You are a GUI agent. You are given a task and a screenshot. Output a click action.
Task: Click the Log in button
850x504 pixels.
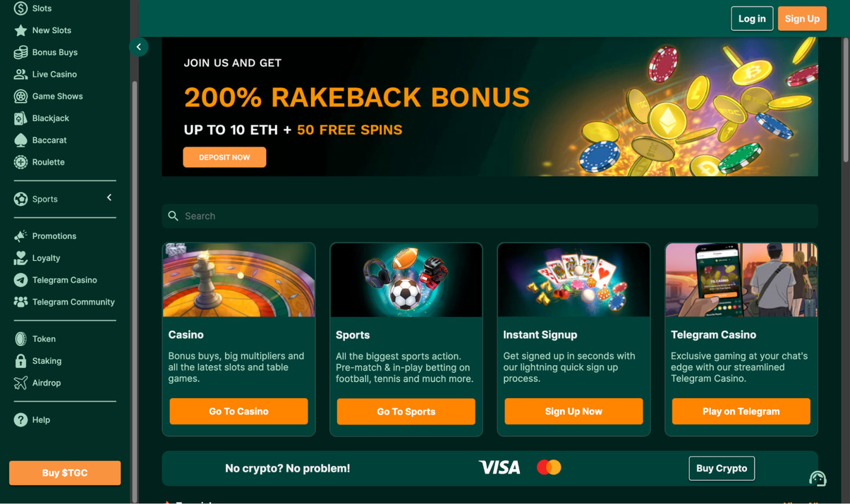pos(752,18)
